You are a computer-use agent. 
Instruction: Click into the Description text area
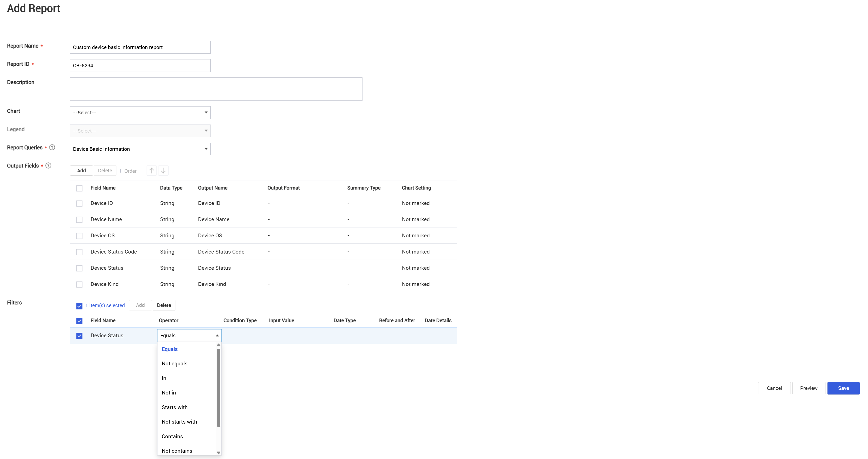pos(216,89)
